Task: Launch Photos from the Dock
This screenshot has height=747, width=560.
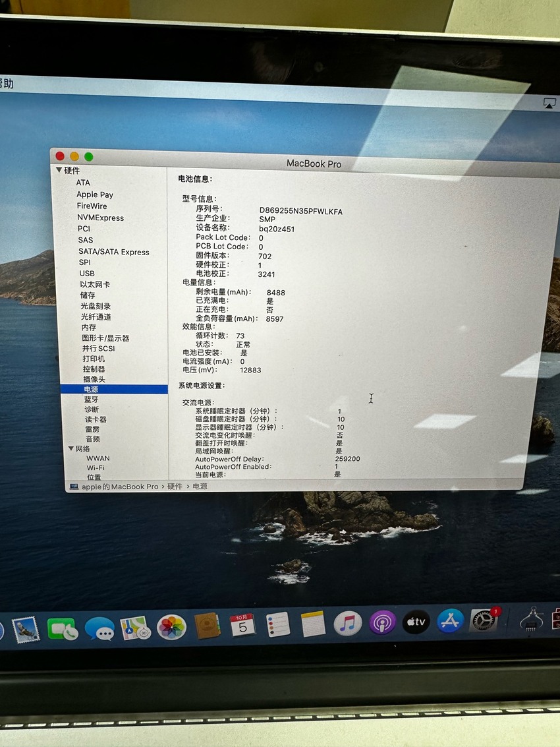Action: (171, 627)
